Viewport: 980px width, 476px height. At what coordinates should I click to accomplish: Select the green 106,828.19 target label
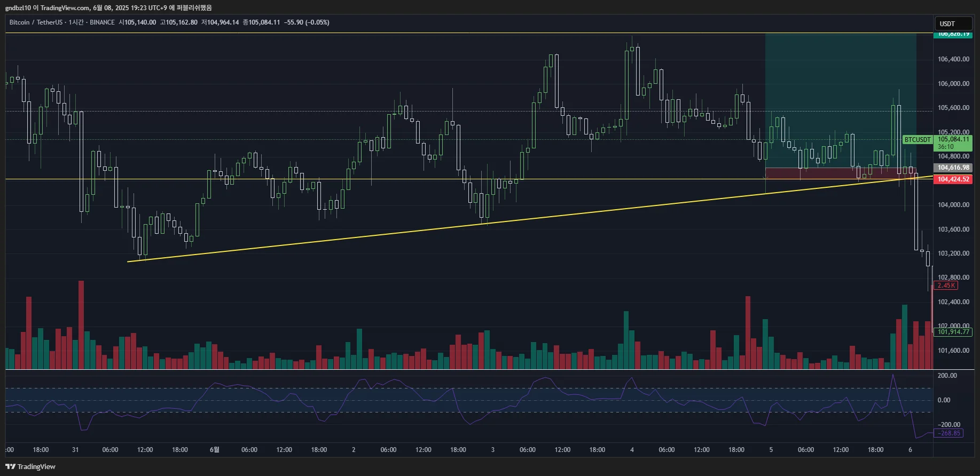tap(953, 34)
